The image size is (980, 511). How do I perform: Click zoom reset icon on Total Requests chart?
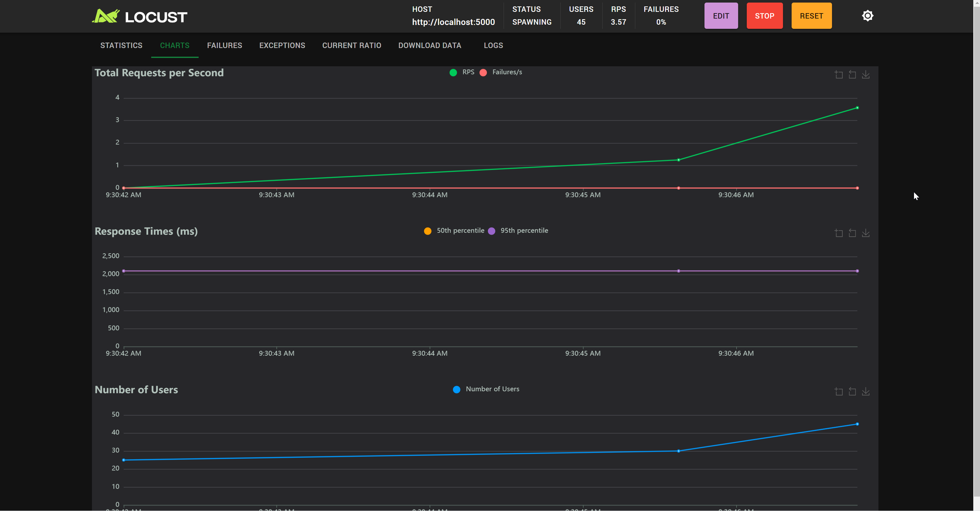(852, 75)
